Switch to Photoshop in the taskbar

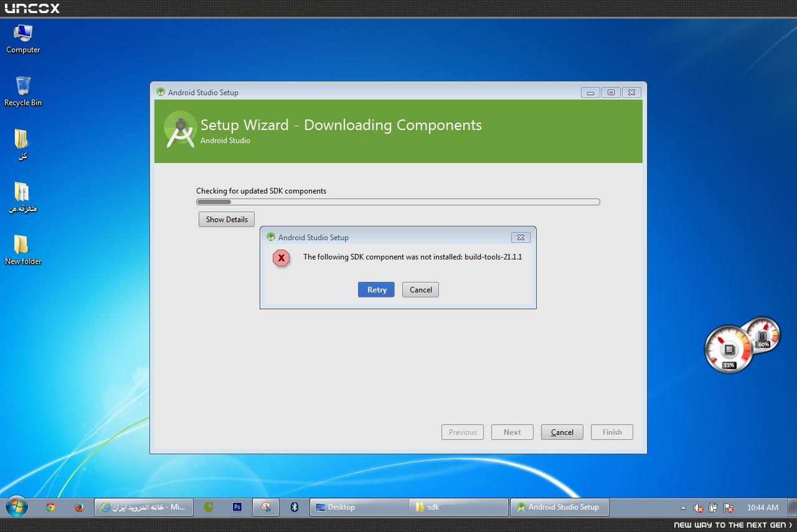pyautogui.click(x=237, y=507)
